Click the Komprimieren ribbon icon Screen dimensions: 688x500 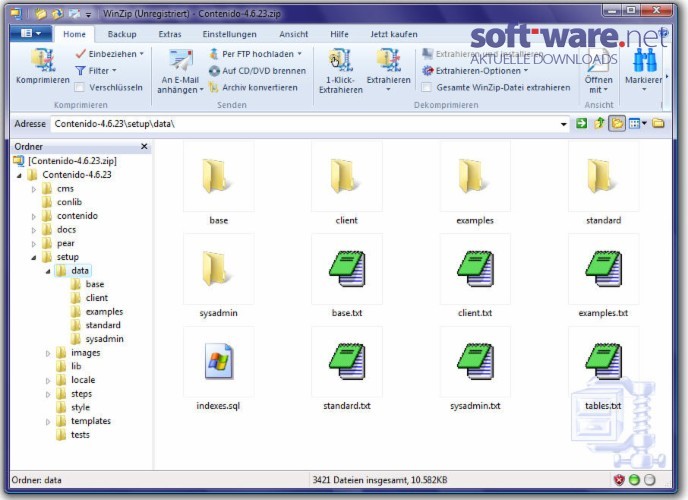pos(43,60)
